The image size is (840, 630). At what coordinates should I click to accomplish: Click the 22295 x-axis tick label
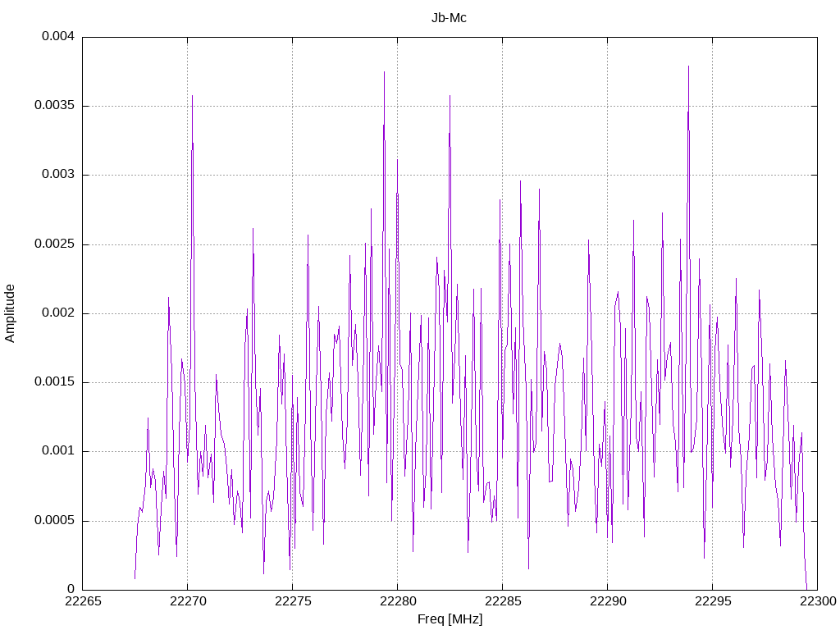pos(713,601)
